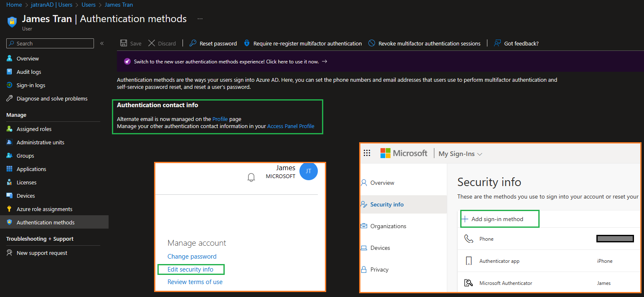The width and height of the screenshot is (644, 297).
Task: Click the Overview person icon in My Sign-Ins
Action: coord(364,183)
